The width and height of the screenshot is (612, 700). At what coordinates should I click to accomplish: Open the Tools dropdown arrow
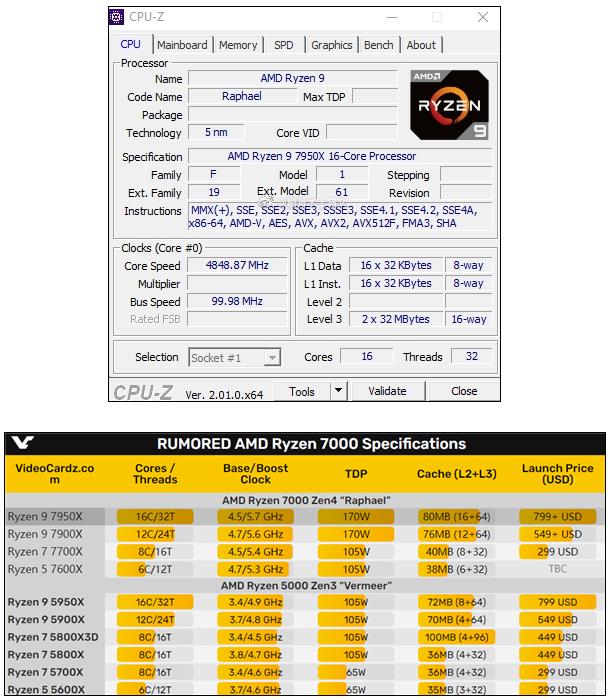pos(339,391)
